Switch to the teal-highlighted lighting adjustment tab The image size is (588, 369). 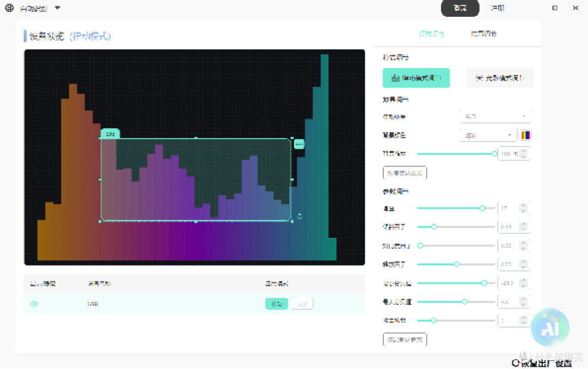[431, 34]
